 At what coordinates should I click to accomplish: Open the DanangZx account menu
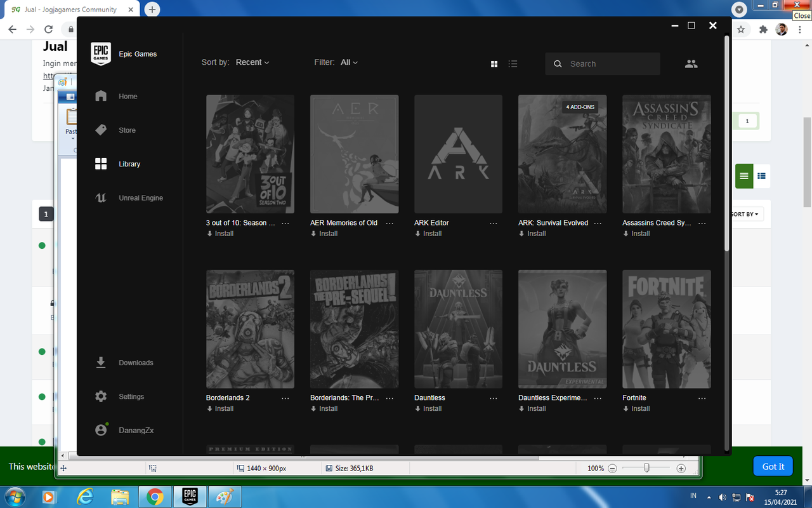(124, 430)
